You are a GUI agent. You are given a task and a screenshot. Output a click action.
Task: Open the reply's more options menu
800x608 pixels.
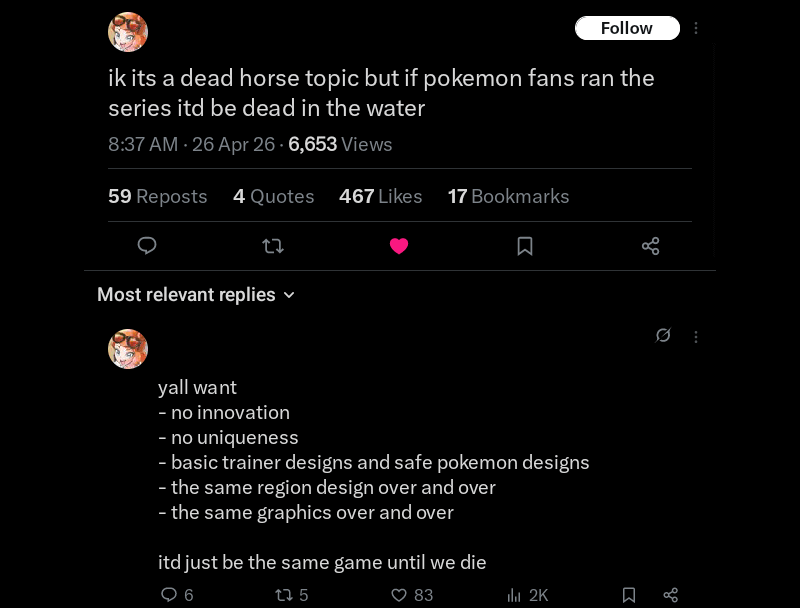pyautogui.click(x=696, y=337)
